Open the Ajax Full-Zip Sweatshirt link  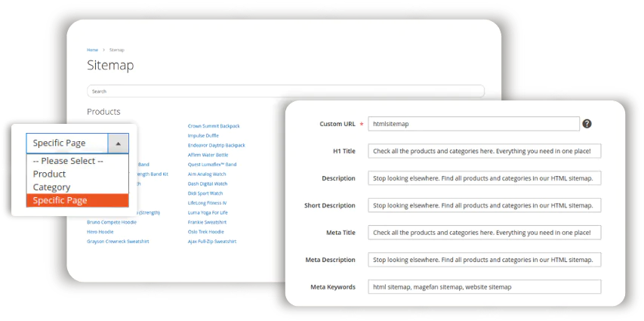pos(212,241)
